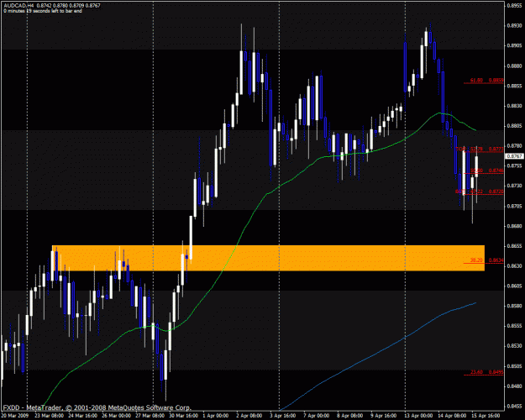Click the 23 Mar 08:00 time label
This screenshot has width=525, height=420.
point(50,416)
